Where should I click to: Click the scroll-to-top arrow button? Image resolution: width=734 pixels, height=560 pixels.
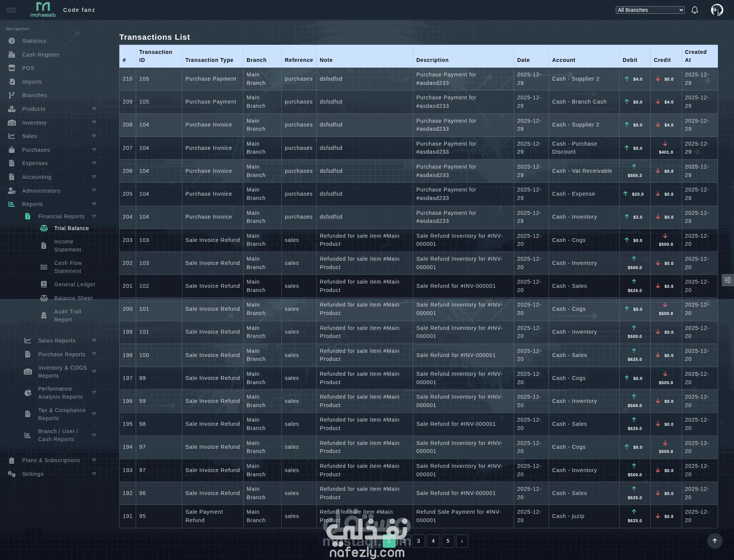coord(715,541)
